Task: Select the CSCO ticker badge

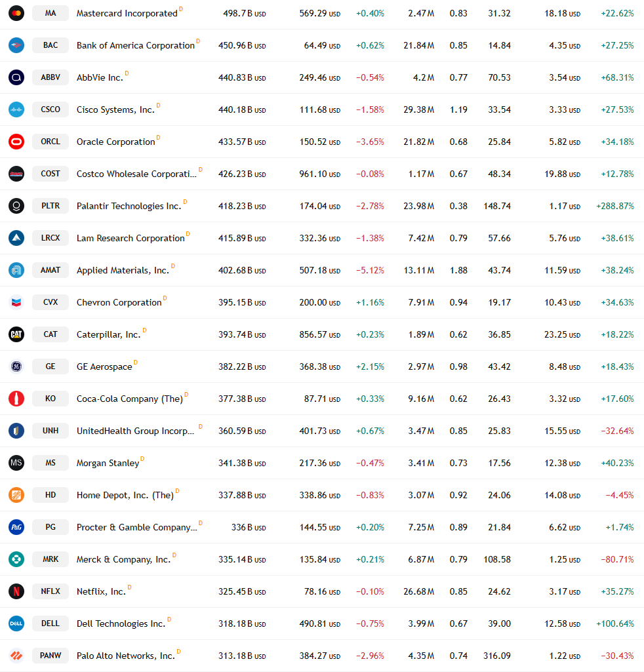Action: tap(50, 109)
